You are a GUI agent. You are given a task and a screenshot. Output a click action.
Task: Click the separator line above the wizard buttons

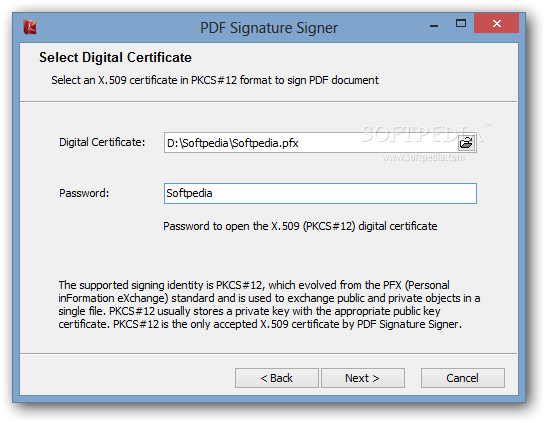point(268,354)
